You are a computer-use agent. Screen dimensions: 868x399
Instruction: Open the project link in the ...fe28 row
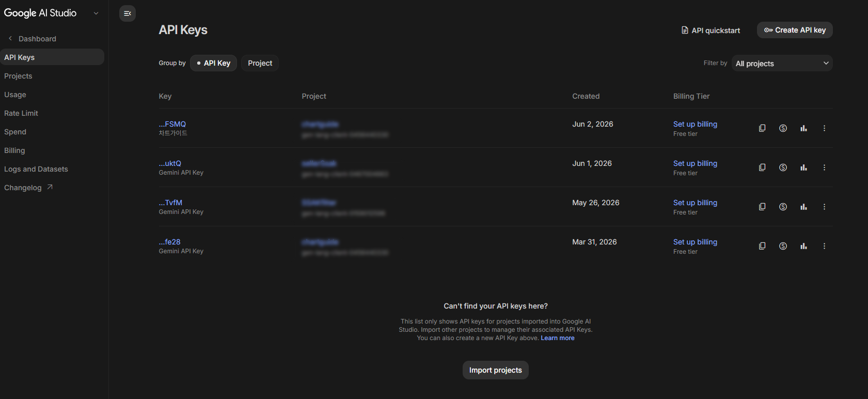pos(320,242)
